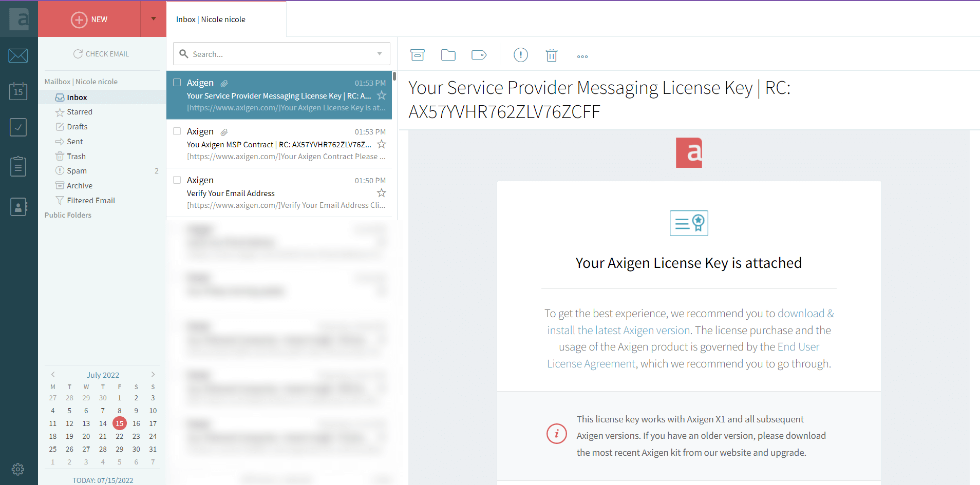980x485 pixels.
Task: Star the Axigen MSP Contract email
Action: [x=382, y=144]
